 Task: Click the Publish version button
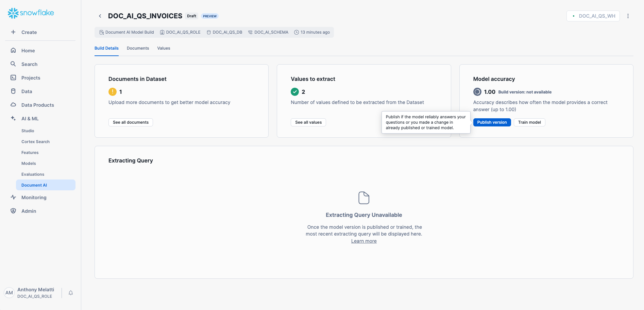coord(492,122)
